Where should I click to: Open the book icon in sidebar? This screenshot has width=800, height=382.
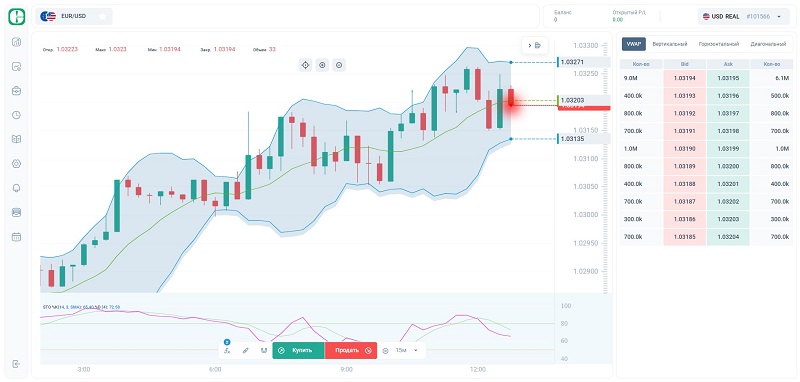(x=16, y=139)
